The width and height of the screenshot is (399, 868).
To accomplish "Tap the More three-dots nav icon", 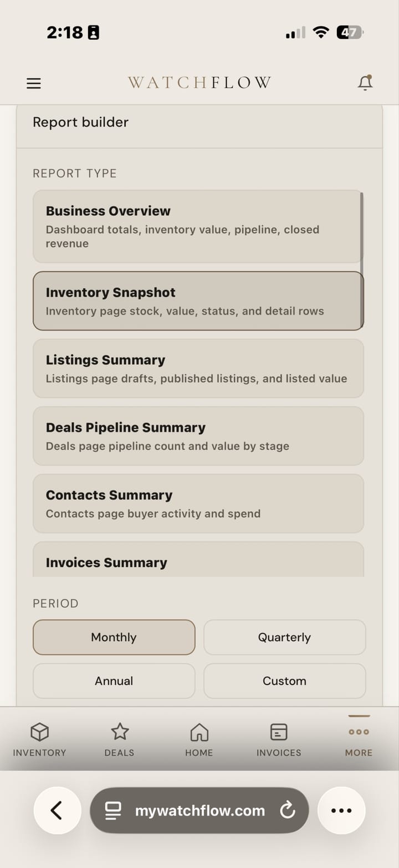I will coord(359,732).
